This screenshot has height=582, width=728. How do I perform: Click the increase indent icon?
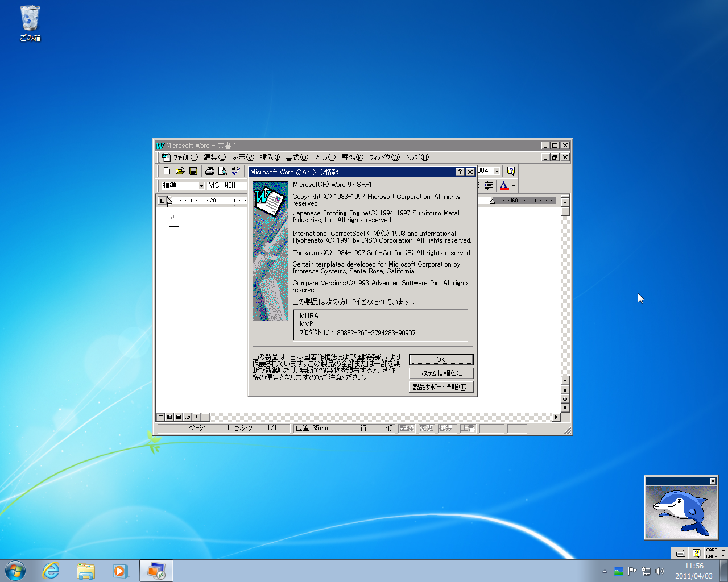(x=488, y=185)
